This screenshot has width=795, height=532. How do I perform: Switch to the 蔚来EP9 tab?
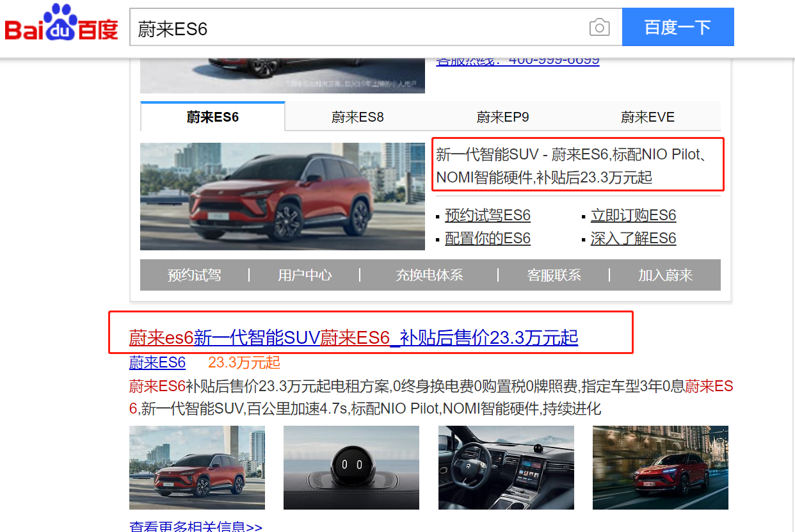pos(502,117)
